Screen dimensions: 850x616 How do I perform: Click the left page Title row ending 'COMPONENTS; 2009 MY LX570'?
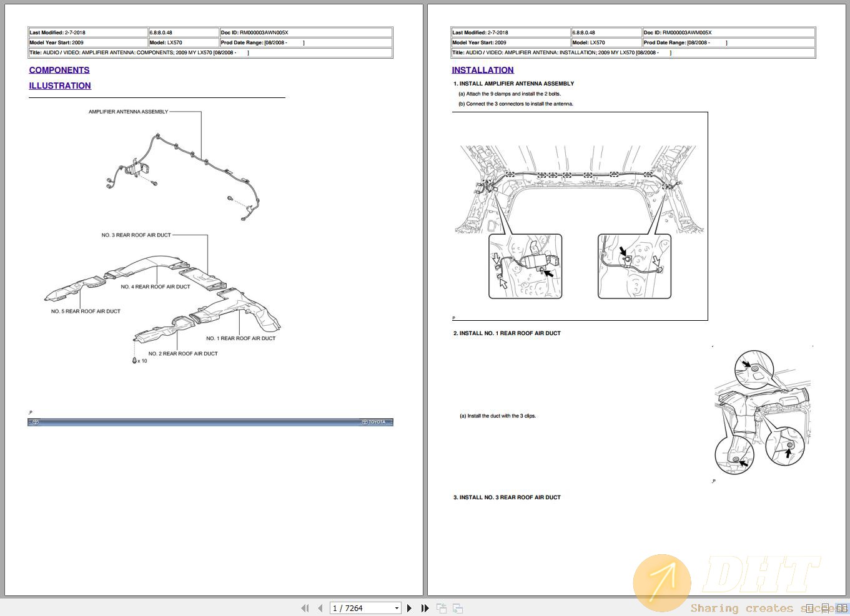pyautogui.click(x=210, y=53)
